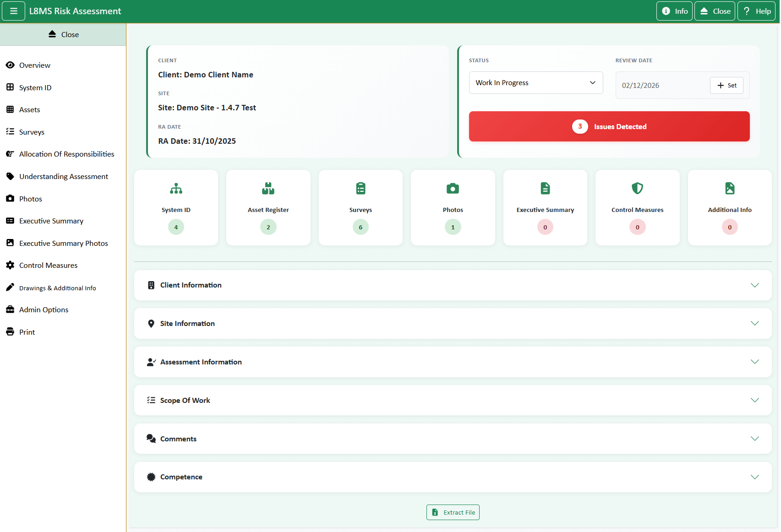Open the Status dropdown showing Work In Progress

click(535, 83)
